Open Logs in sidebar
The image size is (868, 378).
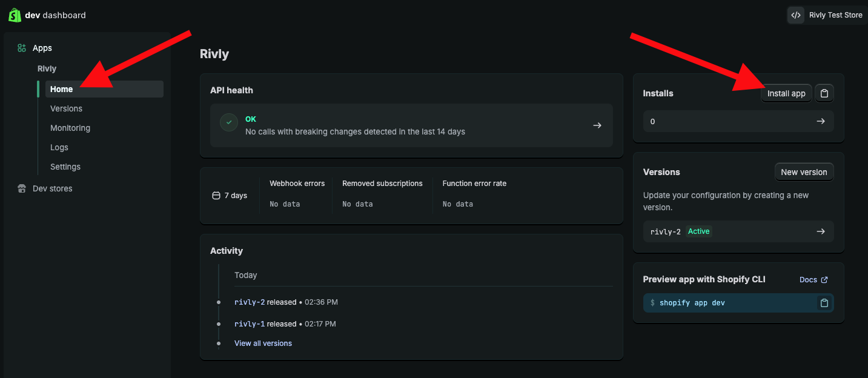tap(59, 147)
